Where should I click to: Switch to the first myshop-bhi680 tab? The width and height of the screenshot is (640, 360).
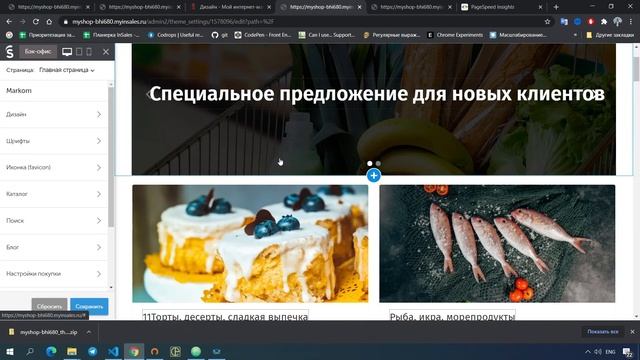[49, 7]
